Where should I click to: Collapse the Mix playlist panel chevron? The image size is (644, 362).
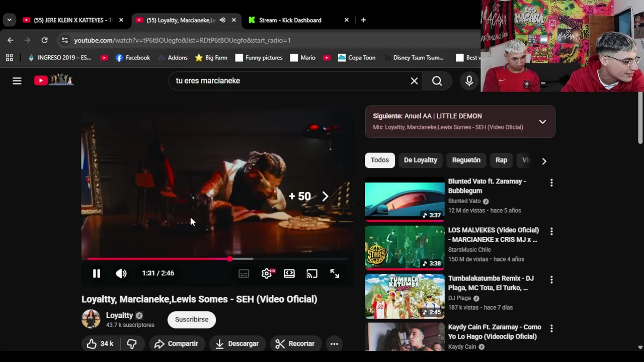click(x=542, y=122)
